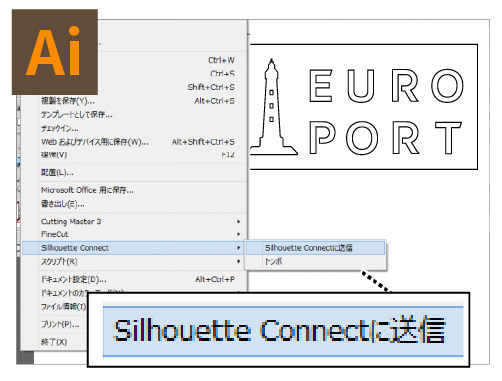Select トンボ submenu item
The image size is (502, 381).
(315, 262)
